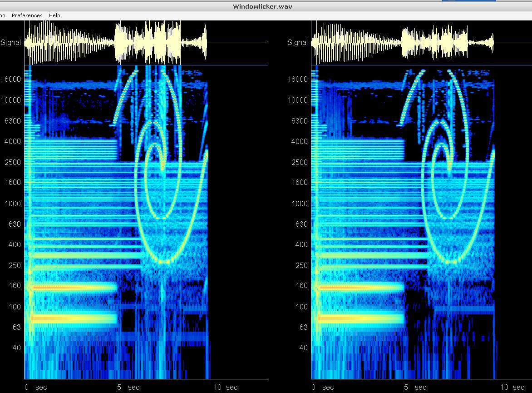This screenshot has height=393, width=532.
Task: Click the 16000 frequency label in right panel
Action: [298, 79]
